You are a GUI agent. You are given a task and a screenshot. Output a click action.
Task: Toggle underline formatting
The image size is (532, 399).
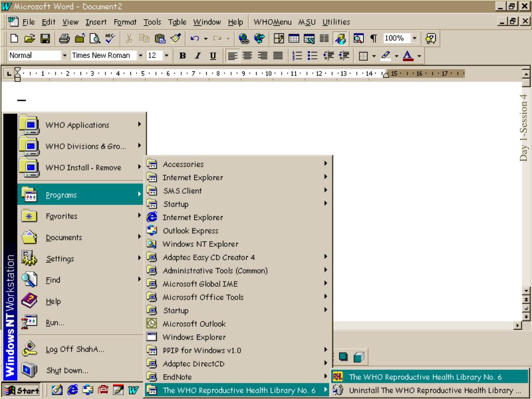pyautogui.click(x=213, y=56)
